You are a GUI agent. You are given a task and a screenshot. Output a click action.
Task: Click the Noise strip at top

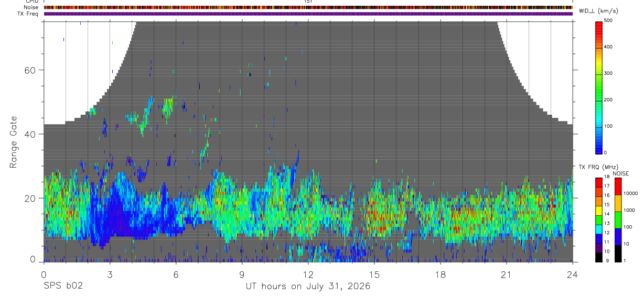point(308,8)
